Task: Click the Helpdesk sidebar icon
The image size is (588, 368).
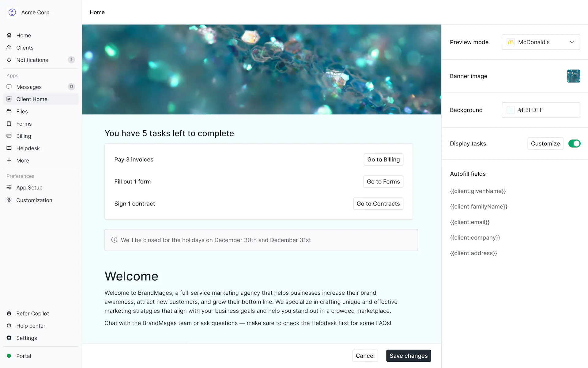Action: coord(9,148)
